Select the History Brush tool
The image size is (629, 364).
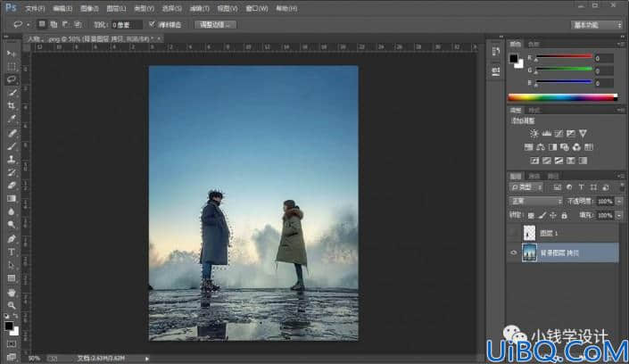12,172
